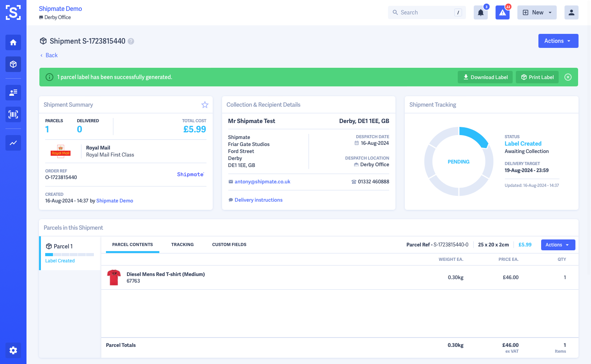Click the Derby Office label in header
The width and height of the screenshot is (591, 364).
coord(58,18)
